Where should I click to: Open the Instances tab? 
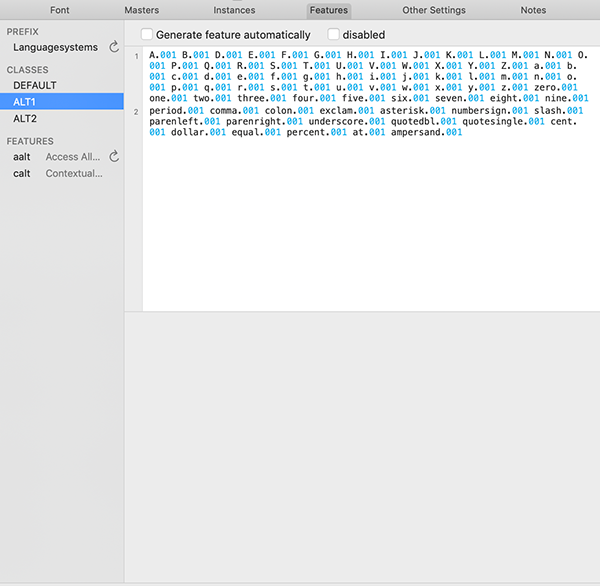[234, 10]
